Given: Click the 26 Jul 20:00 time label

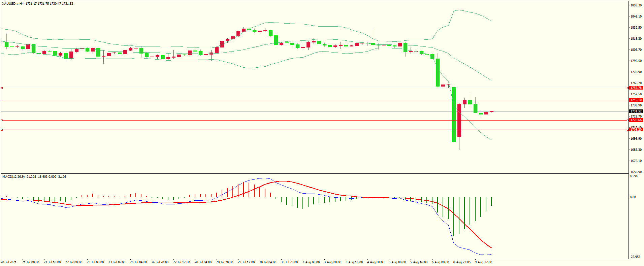Looking at the screenshot, I should click(160, 262).
